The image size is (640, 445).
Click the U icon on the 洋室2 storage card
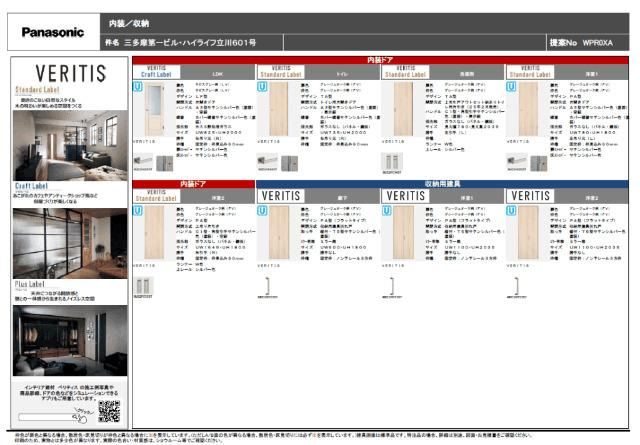[511, 211]
